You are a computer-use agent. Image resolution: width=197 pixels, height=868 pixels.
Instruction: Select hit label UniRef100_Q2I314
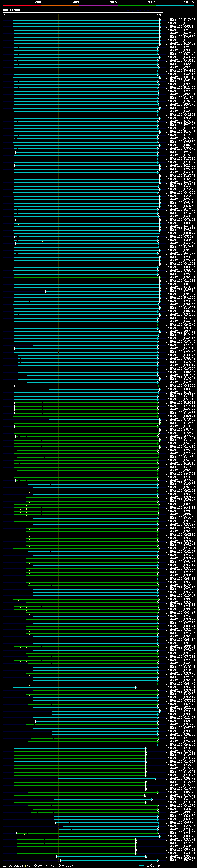[x=180, y=396]
